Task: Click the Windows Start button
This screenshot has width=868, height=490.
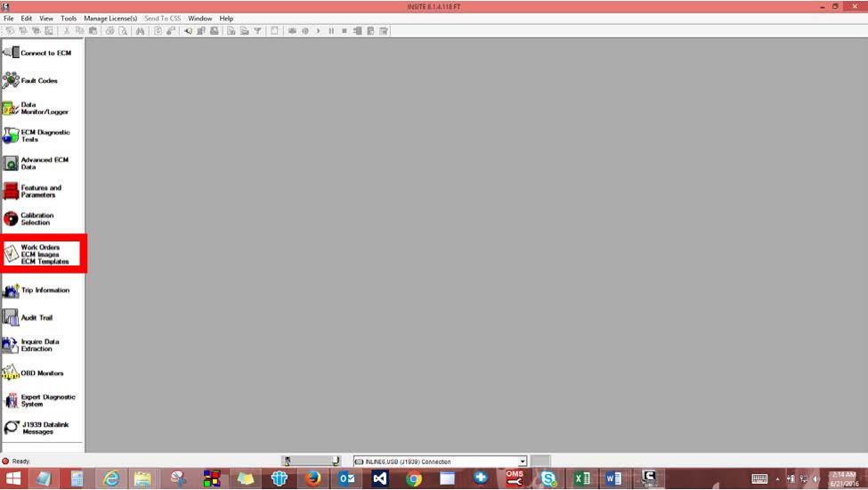Action: (x=12, y=478)
